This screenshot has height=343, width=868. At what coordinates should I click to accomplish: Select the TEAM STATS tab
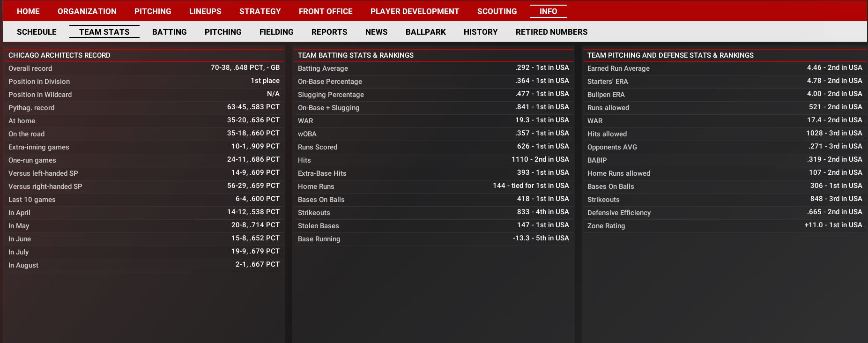[104, 32]
